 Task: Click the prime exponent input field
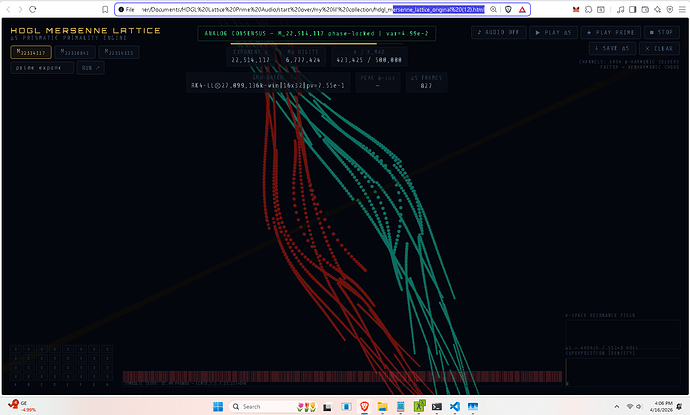click(x=42, y=69)
